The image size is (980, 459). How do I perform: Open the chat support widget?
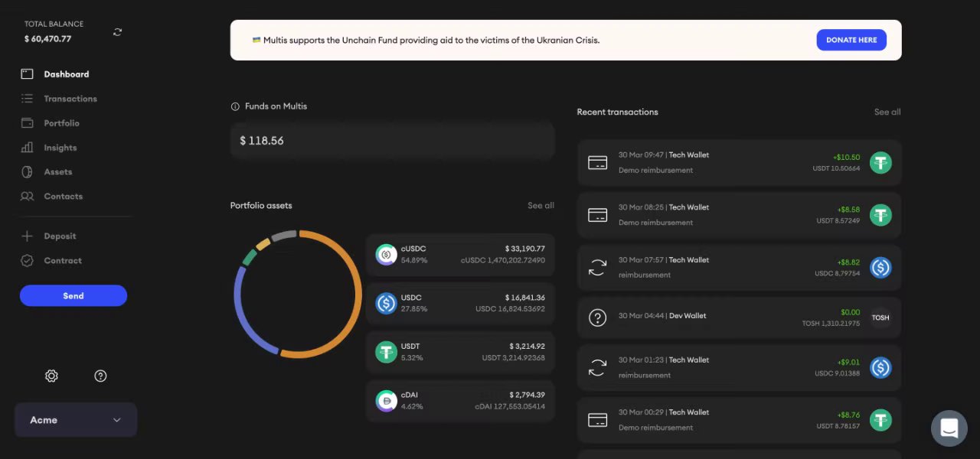[x=949, y=428]
